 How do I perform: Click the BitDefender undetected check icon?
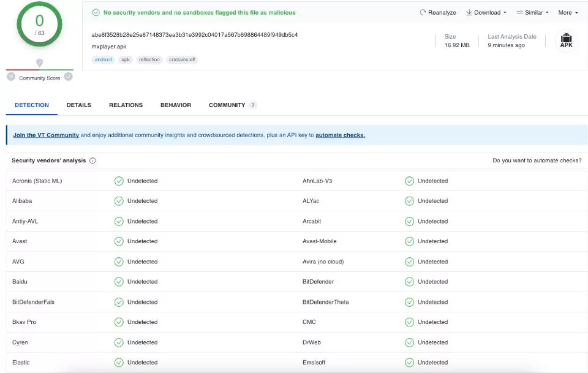(410, 282)
